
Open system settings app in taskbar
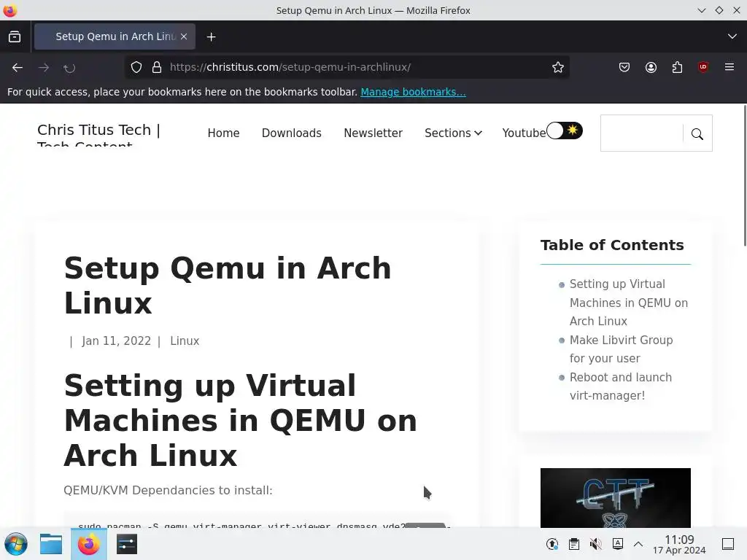[127, 544]
